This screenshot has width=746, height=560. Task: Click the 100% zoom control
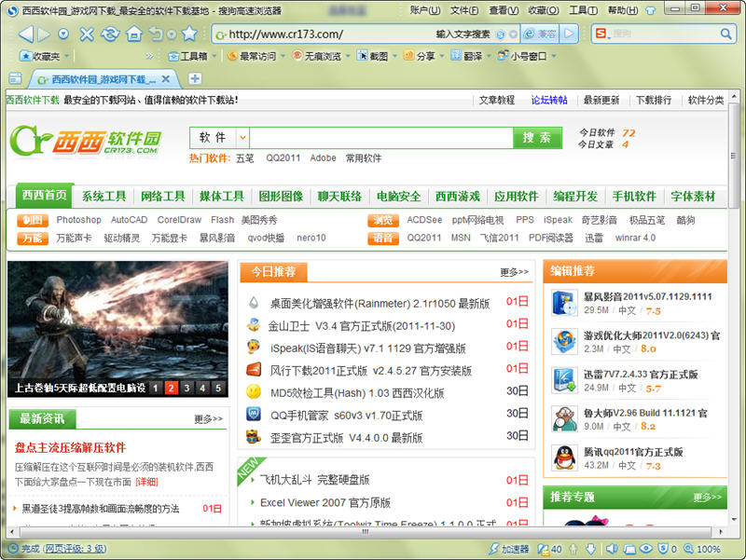(702, 549)
